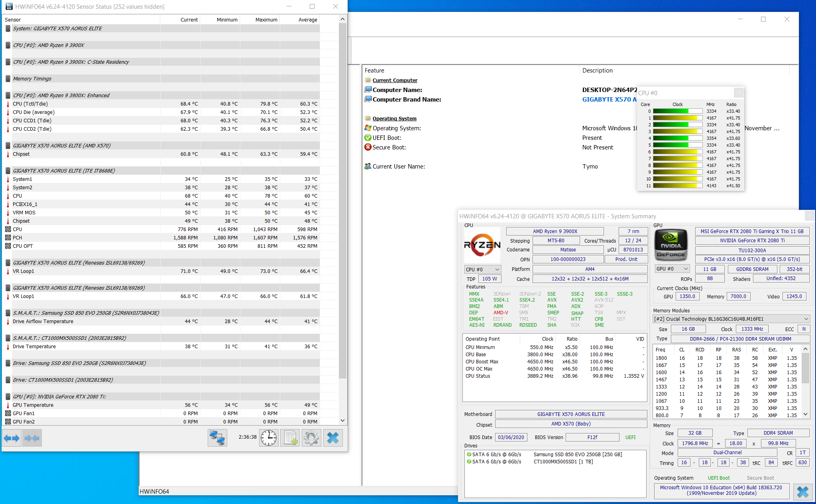The image size is (816, 504).
Task: Close sensor status with blue X icon
Action: pyautogui.click(x=332, y=438)
